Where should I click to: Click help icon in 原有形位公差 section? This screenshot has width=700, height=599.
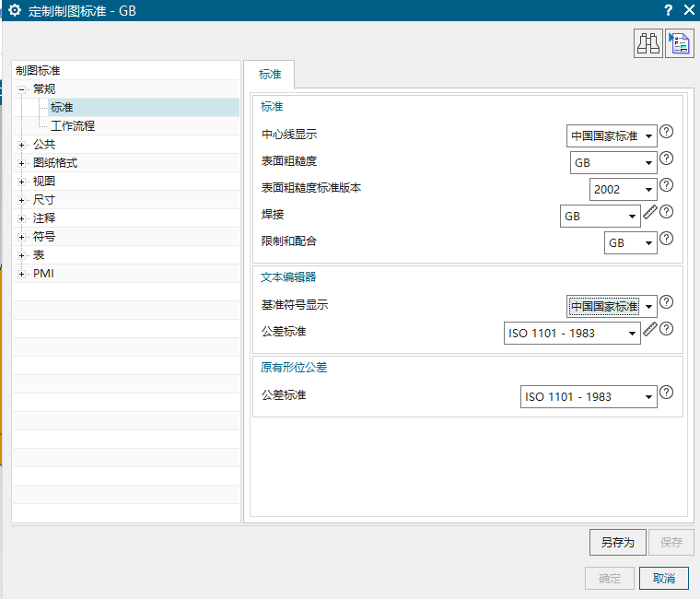pos(667,393)
